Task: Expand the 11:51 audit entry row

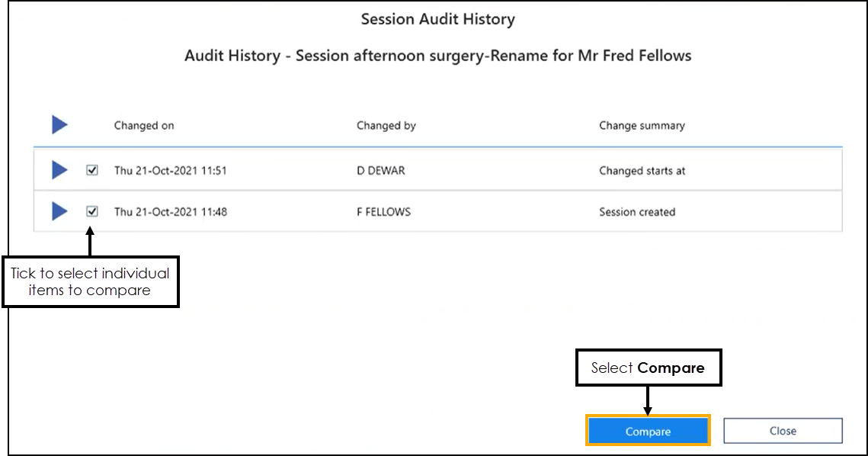Action: [59, 170]
